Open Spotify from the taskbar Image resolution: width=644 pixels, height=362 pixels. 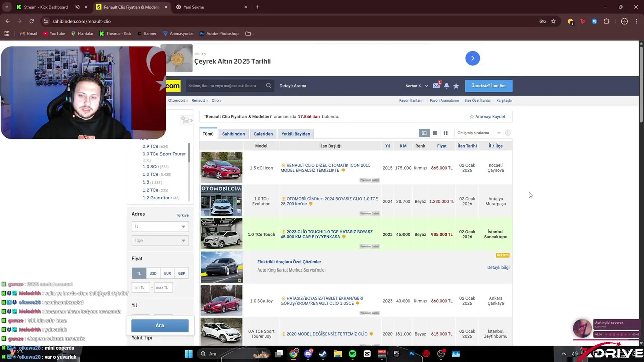[x=352, y=354]
